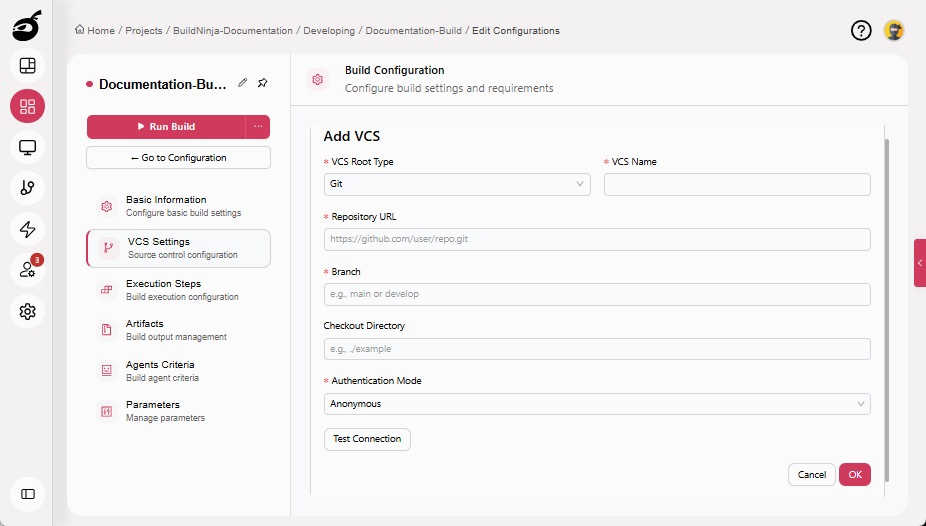Click the BuildNinja logo icon
The width and height of the screenshot is (926, 526).
pyautogui.click(x=27, y=26)
